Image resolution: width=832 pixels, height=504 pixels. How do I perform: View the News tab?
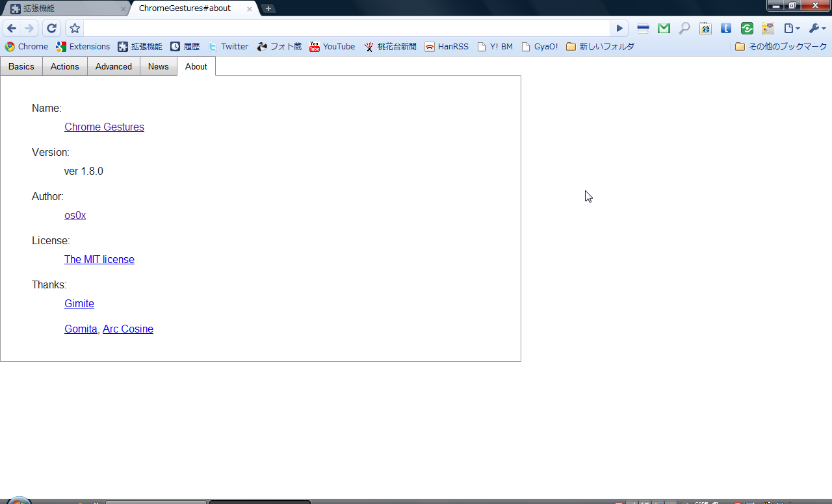click(159, 66)
